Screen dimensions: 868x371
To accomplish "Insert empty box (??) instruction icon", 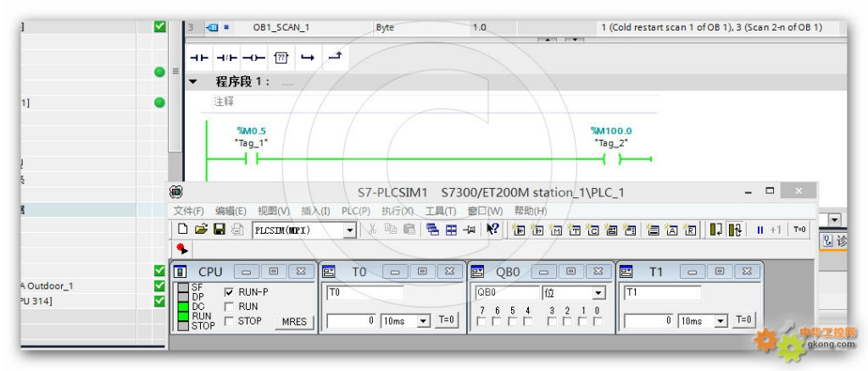I will [281, 58].
